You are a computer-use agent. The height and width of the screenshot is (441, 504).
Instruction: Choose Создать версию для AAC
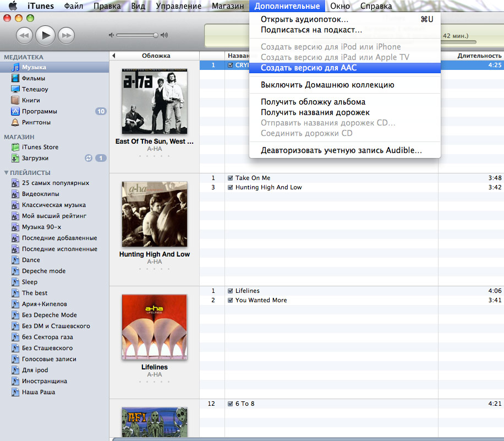pyautogui.click(x=344, y=68)
